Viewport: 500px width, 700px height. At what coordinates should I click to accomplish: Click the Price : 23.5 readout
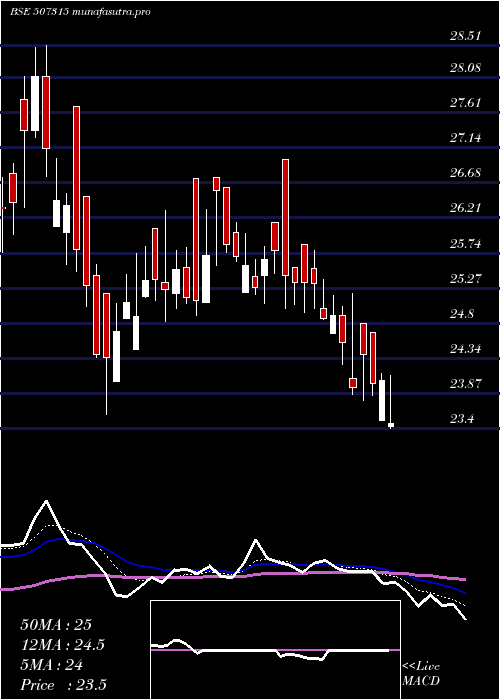(63, 685)
